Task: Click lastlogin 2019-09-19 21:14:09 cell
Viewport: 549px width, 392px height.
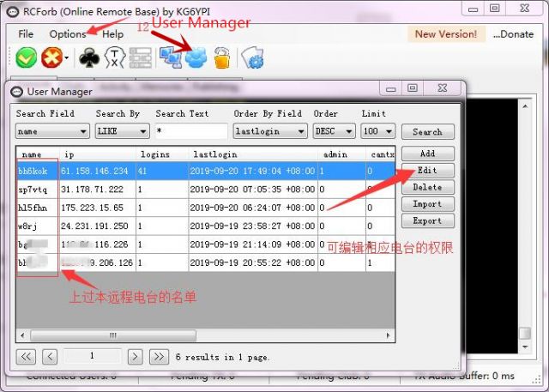Action: (x=252, y=244)
